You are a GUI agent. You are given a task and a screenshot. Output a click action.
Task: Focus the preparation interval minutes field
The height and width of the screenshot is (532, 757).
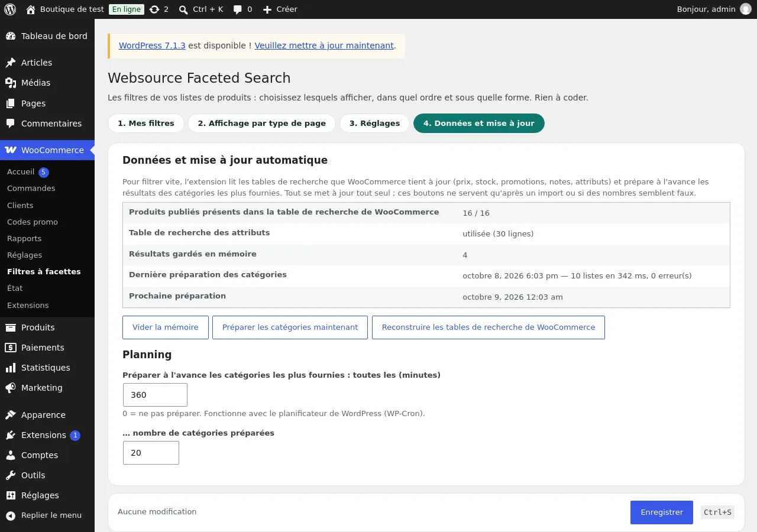pyautogui.click(x=155, y=395)
